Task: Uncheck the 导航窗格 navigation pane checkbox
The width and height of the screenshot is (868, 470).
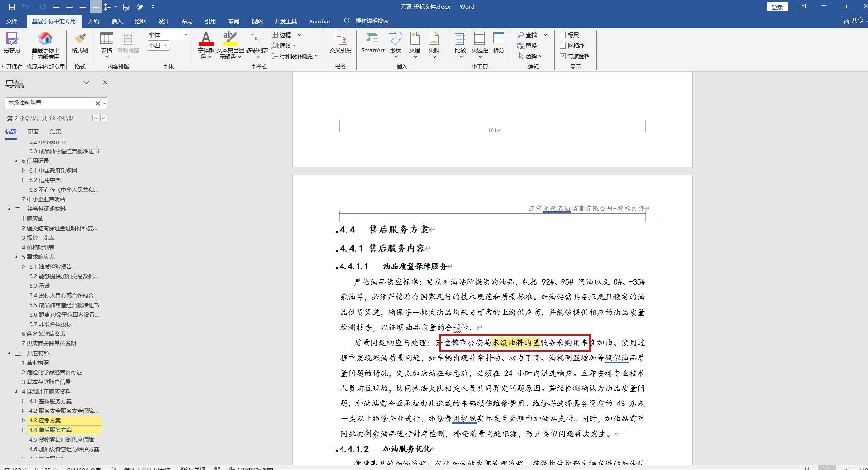Action: tap(563, 56)
